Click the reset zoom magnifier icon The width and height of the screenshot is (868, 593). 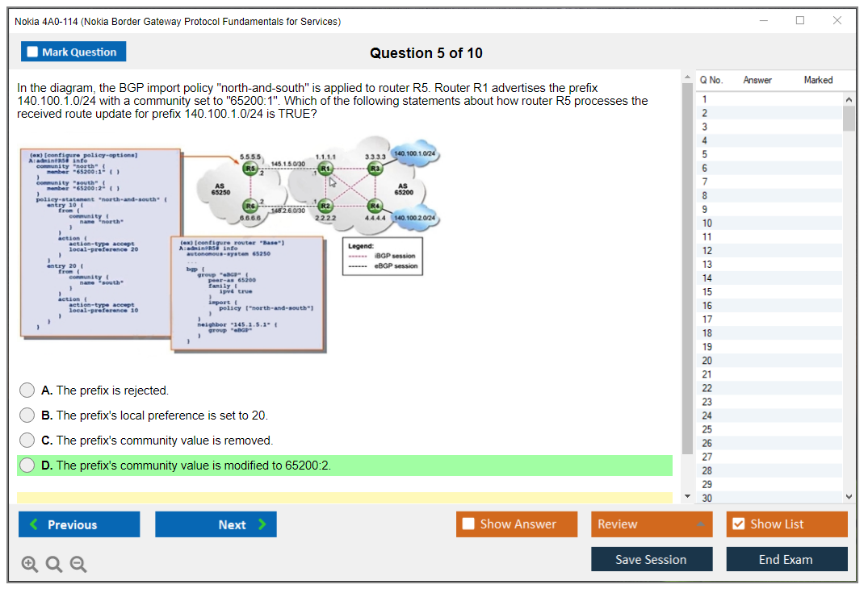[x=53, y=565]
